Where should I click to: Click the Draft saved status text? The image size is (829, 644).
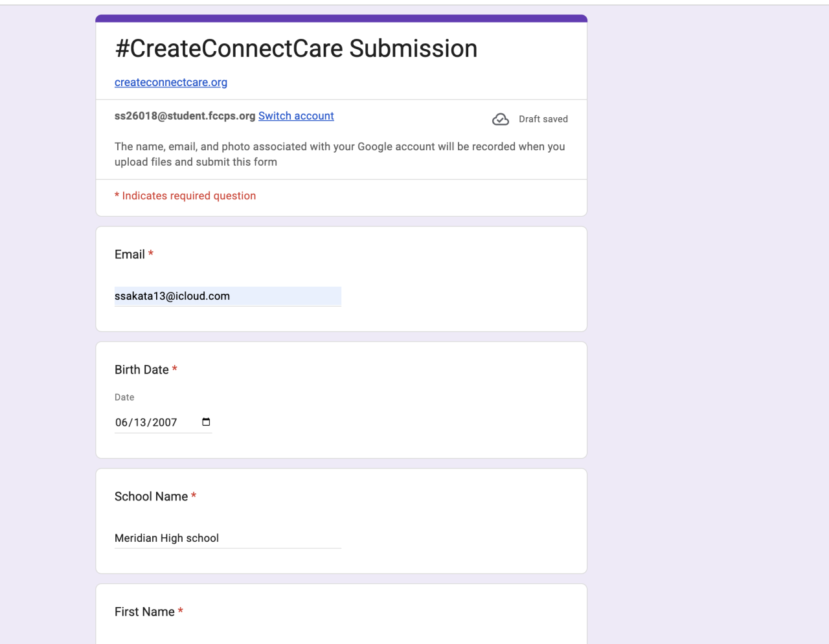click(543, 119)
